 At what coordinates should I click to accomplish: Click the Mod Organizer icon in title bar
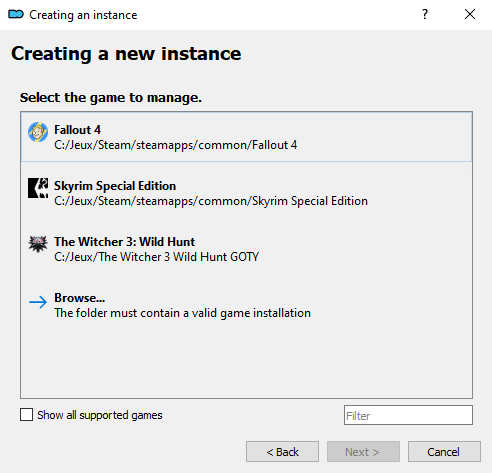16,15
